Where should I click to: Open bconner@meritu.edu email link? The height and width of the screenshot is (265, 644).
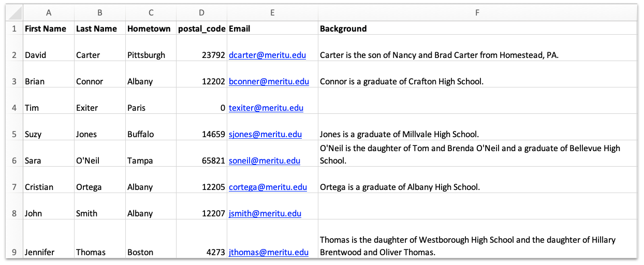click(x=269, y=81)
